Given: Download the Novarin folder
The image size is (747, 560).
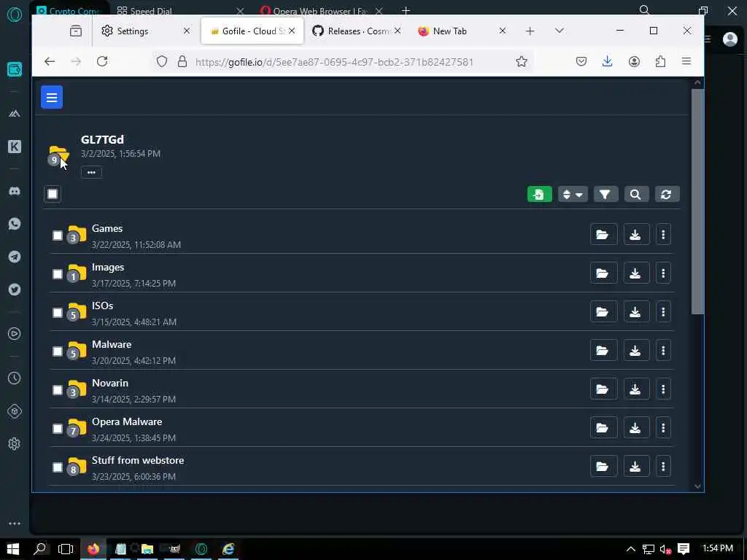Looking at the screenshot, I should point(636,389).
